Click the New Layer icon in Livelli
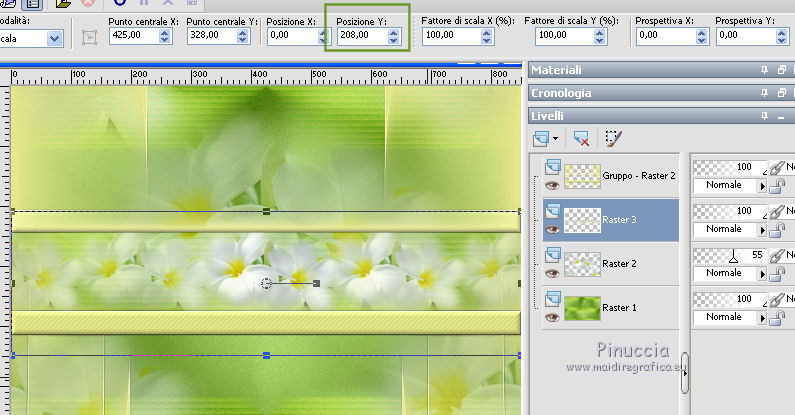 (541, 138)
